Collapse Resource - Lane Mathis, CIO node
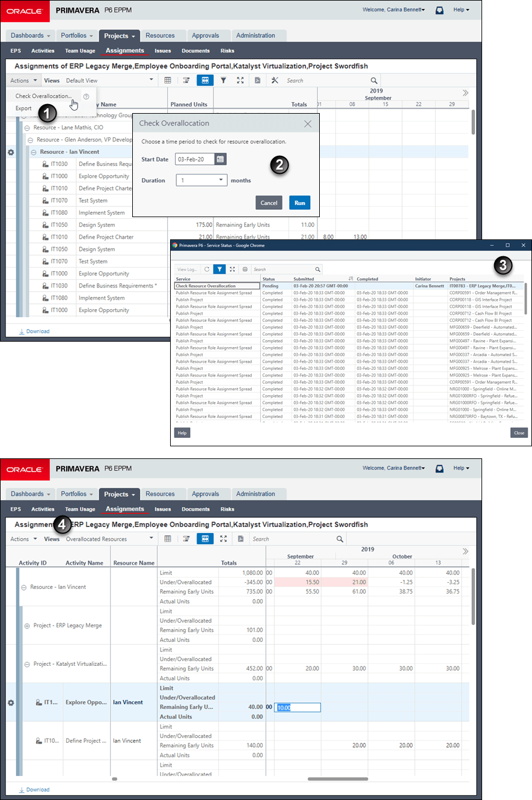 pos(26,128)
